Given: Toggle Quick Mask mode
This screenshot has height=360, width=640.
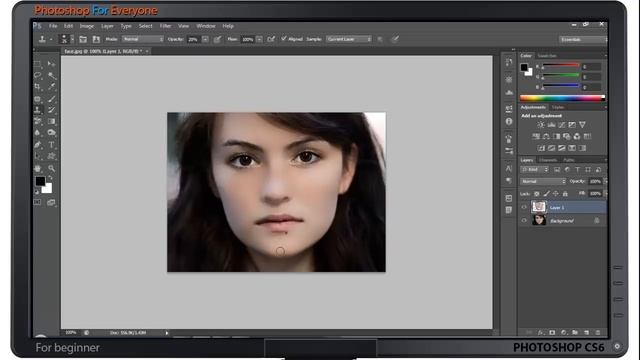Looking at the screenshot, I should tap(38, 202).
